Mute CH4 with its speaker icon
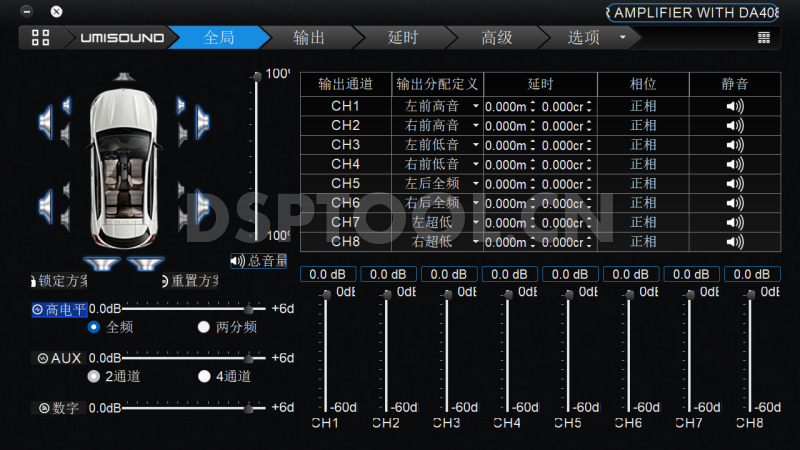Screen dimensions: 800x450 point(735,164)
